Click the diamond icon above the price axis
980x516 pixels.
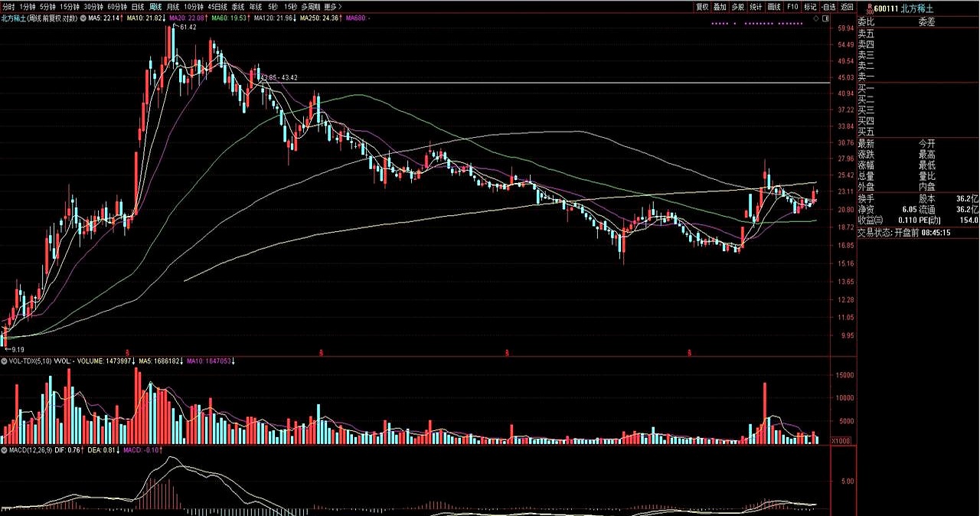click(x=815, y=17)
